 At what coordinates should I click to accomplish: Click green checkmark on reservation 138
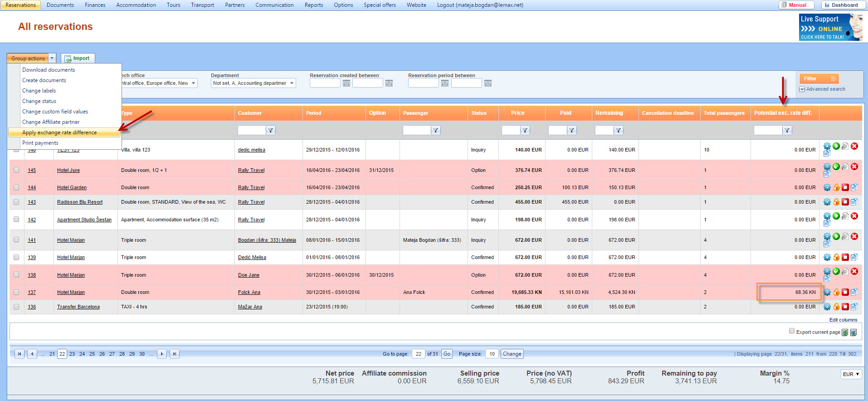(x=836, y=271)
